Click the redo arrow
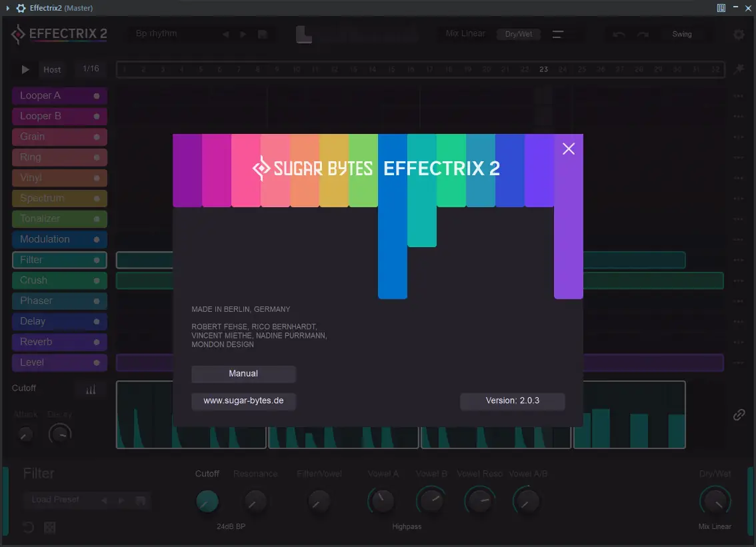The image size is (756, 547). pyautogui.click(x=643, y=34)
